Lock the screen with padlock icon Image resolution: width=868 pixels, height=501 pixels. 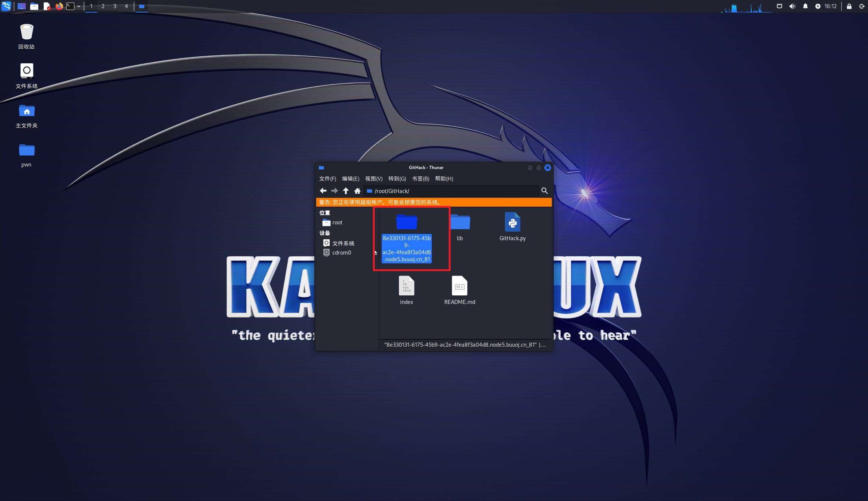point(849,6)
